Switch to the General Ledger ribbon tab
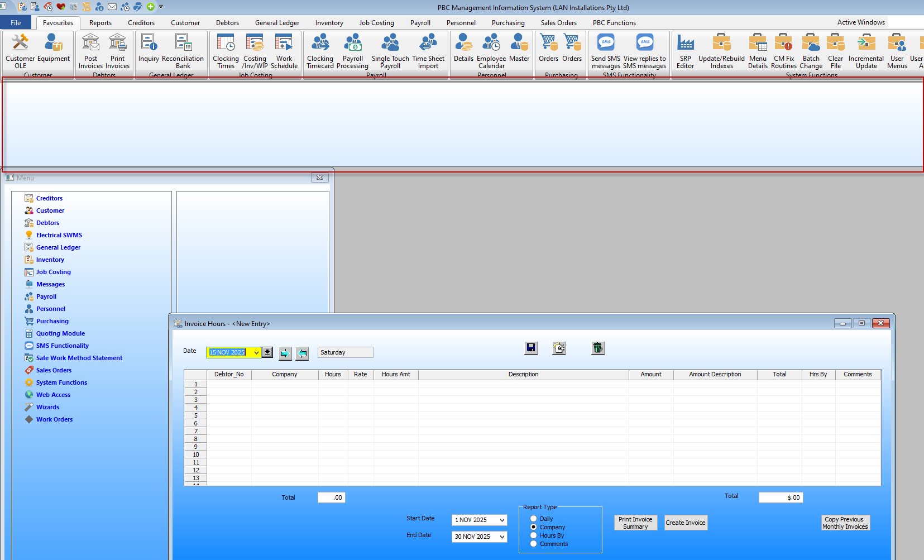Viewport: 924px width, 560px height. (277, 23)
